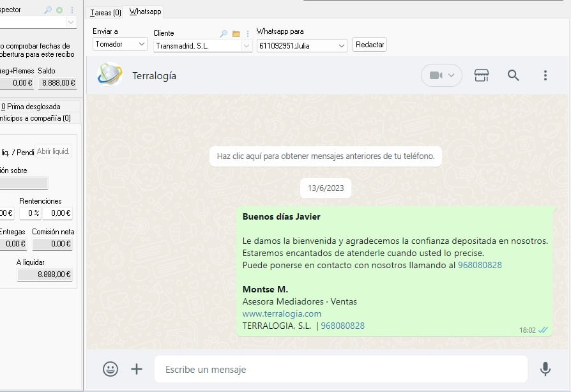Open the Cliente folder icon
This screenshot has height=392, width=571.
[236, 34]
